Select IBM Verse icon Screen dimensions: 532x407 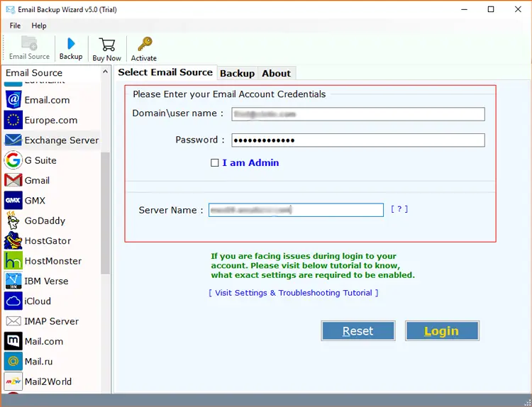(x=13, y=281)
